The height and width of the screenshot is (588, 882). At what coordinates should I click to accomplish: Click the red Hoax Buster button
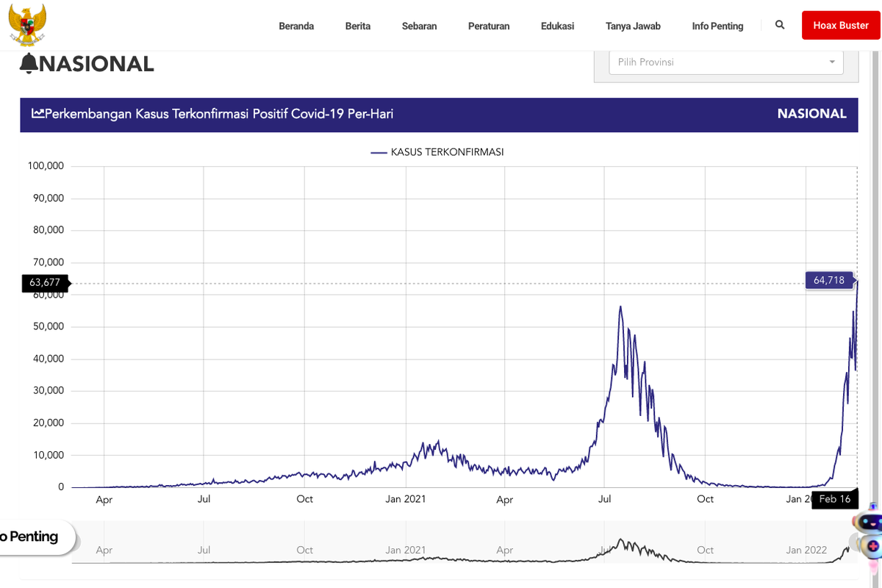(x=841, y=26)
